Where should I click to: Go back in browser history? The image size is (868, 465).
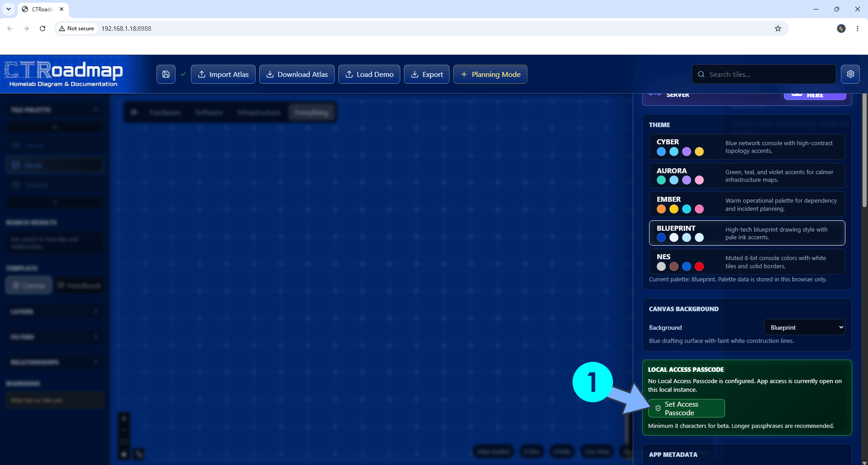pos(10,28)
